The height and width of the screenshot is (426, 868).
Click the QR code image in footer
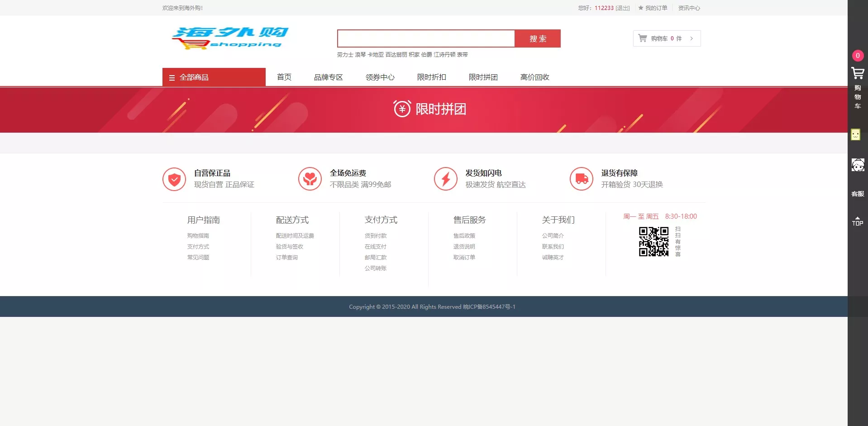653,242
